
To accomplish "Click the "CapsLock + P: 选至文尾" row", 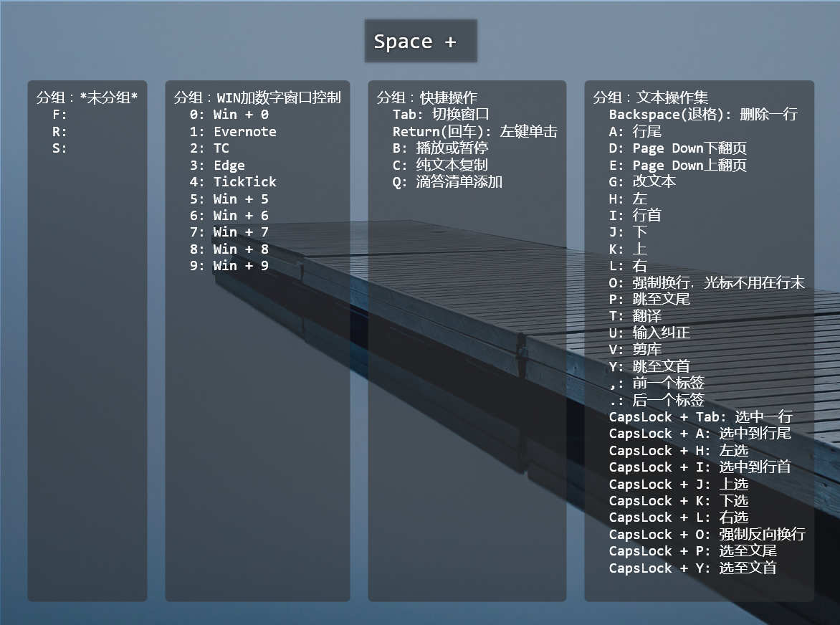I will [x=692, y=552].
